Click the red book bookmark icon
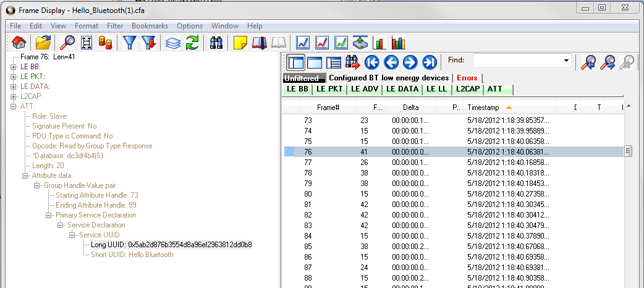 260,42
